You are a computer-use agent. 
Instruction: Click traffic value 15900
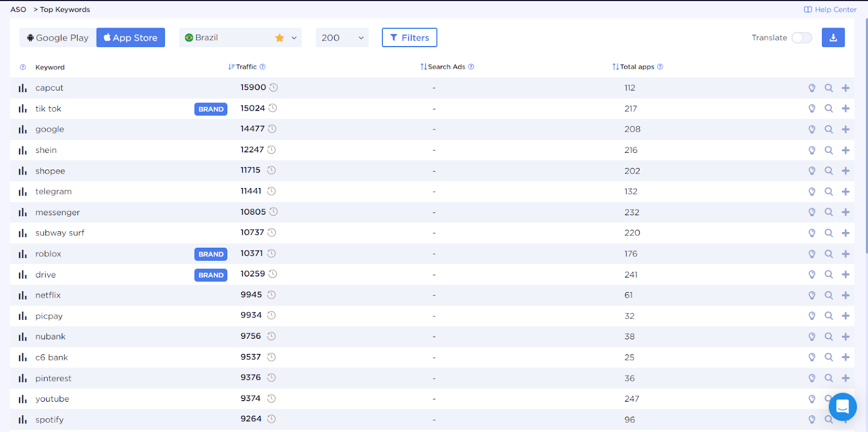pos(253,87)
